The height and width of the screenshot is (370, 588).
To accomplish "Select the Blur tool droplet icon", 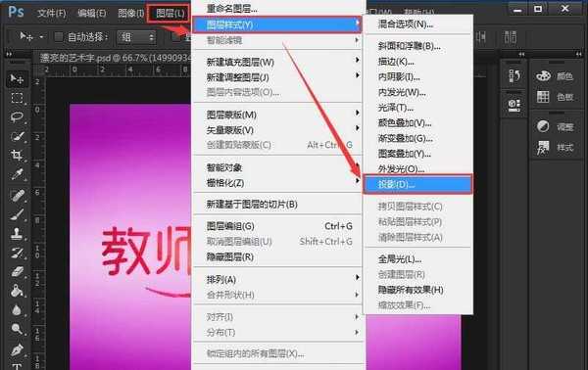I will tap(17, 310).
